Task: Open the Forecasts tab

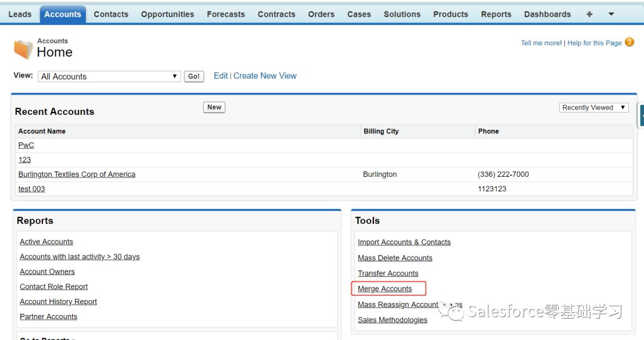Action: click(226, 14)
